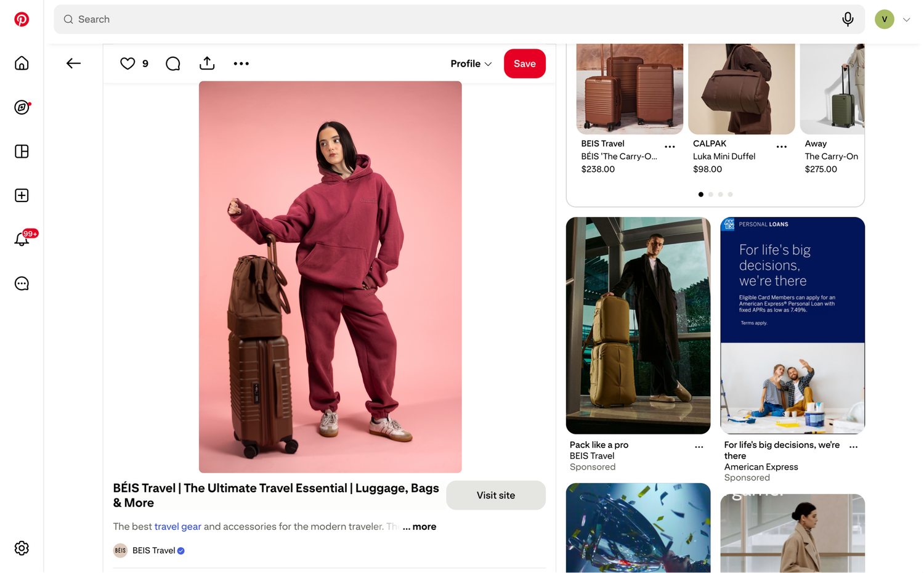Open comments bubble on the pin

tap(173, 63)
